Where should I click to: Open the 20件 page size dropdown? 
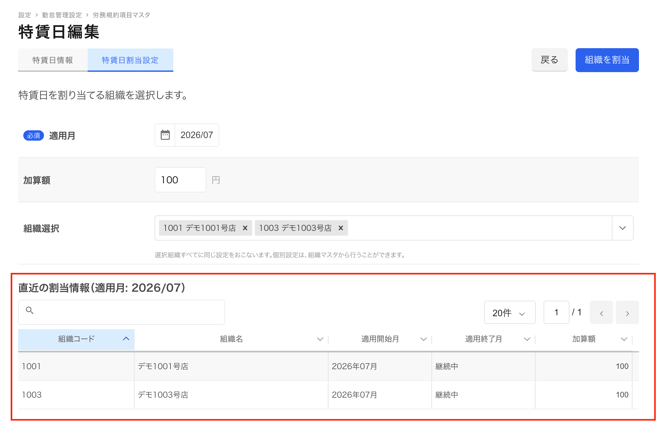[x=509, y=312]
